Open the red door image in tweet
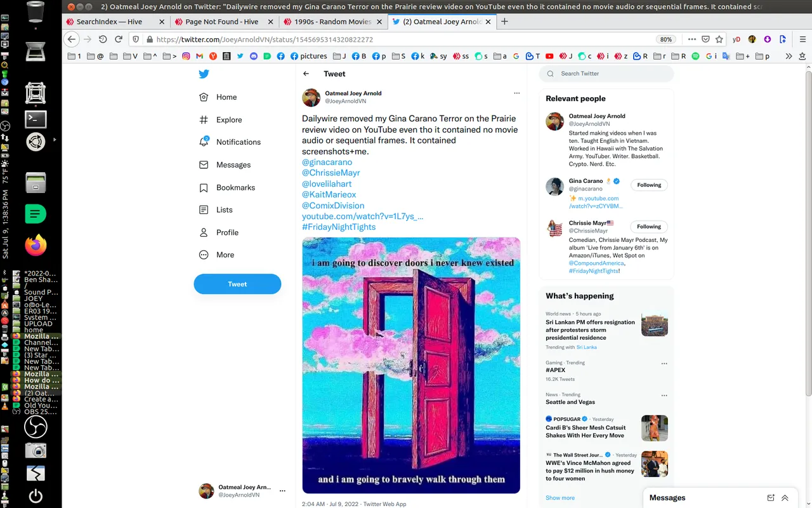Screen dimensions: 812x508 pyautogui.click(x=411, y=365)
